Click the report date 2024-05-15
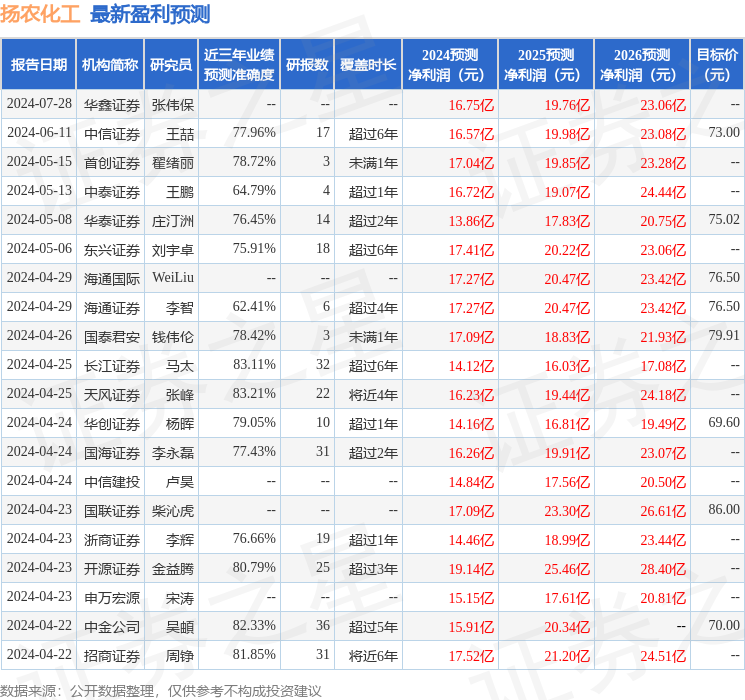This screenshot has width=745, height=700. pyautogui.click(x=39, y=161)
